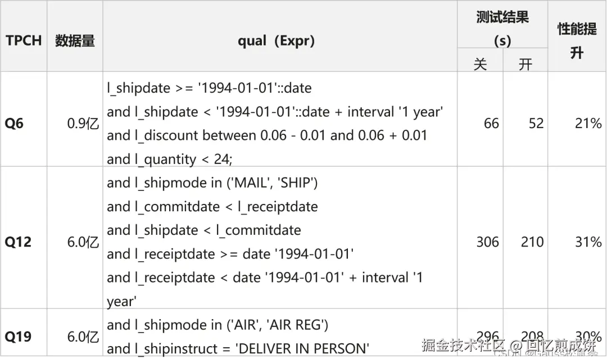Select the 0.9亿 data volume cell

tap(83, 124)
